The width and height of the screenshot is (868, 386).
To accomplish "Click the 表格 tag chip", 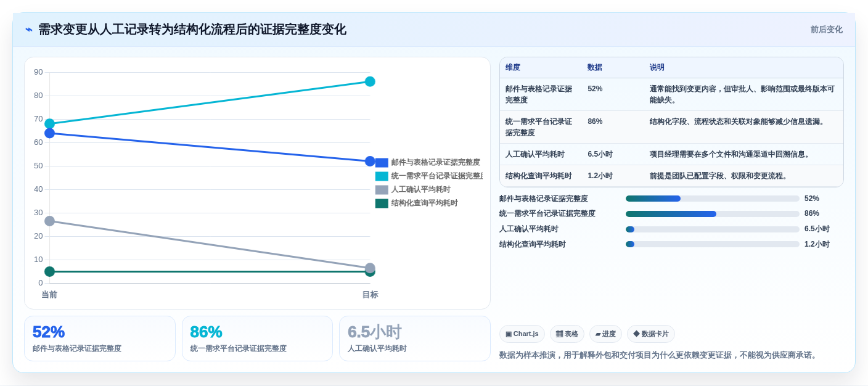I will (567, 334).
